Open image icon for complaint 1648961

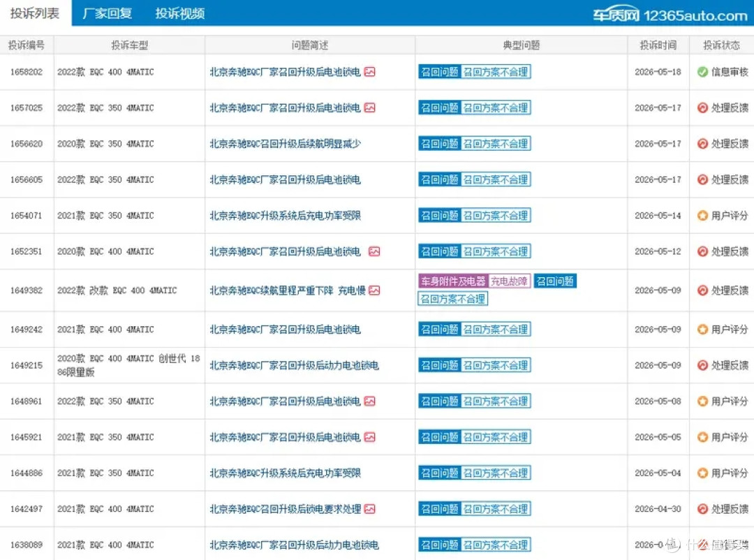click(369, 401)
